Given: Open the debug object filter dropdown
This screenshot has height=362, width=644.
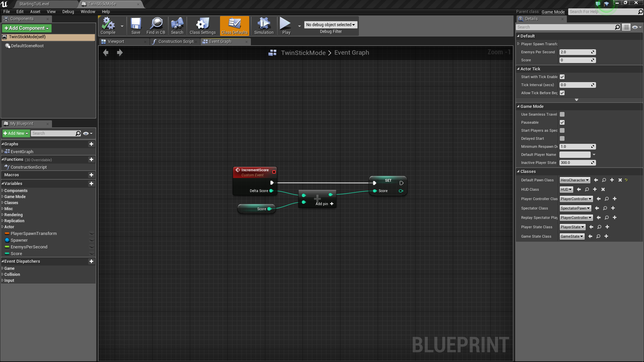Looking at the screenshot, I should tap(330, 25).
